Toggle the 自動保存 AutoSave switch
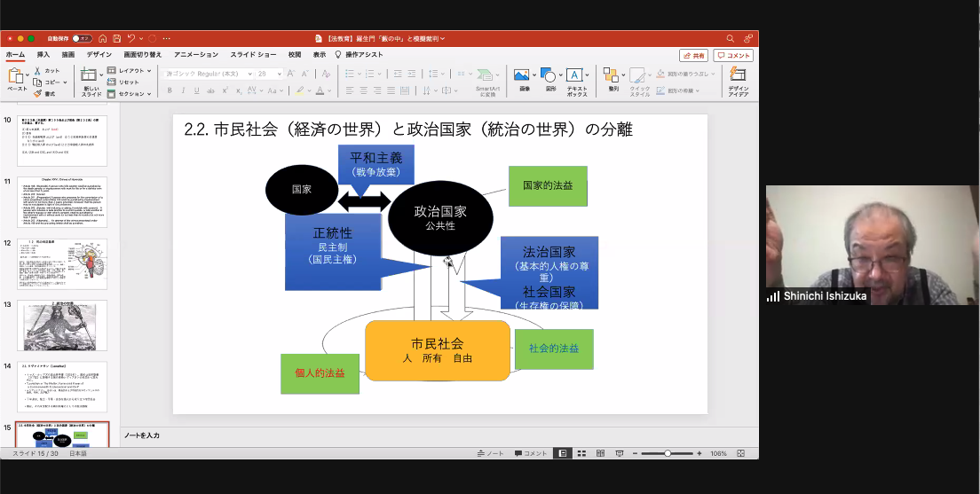980x494 pixels. pyautogui.click(x=82, y=39)
